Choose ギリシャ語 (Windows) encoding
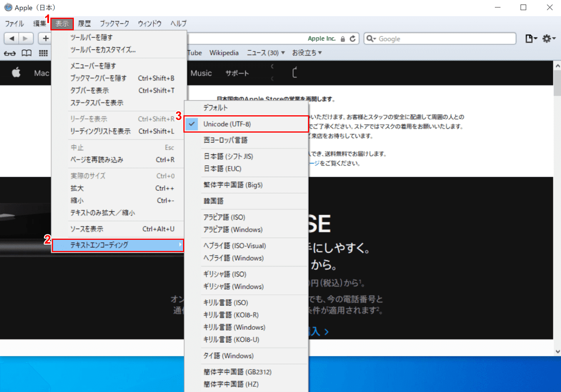Screen dimensions: 561x392 pos(246,286)
